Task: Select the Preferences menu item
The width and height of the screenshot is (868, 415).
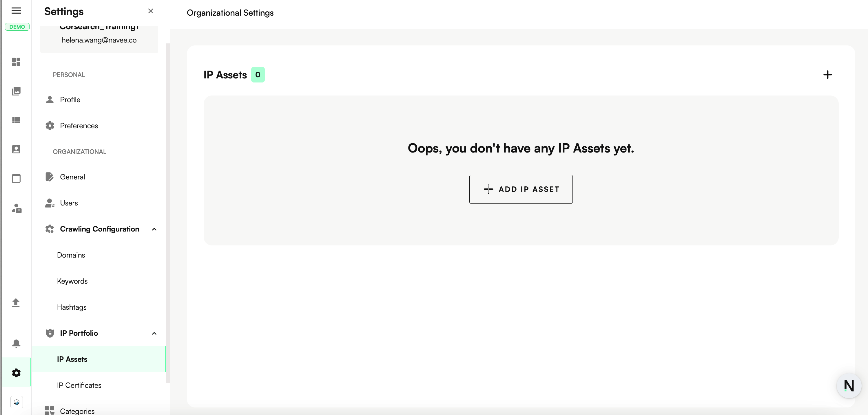Action: click(x=79, y=126)
